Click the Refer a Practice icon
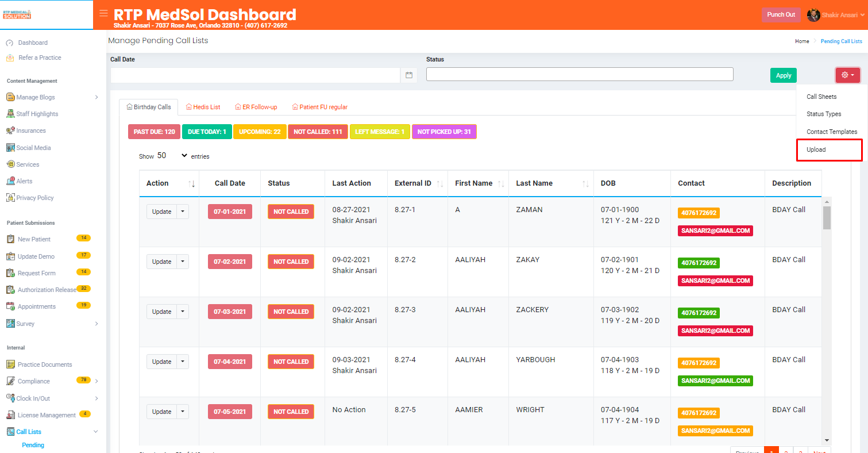This screenshot has height=453, width=868. point(10,57)
